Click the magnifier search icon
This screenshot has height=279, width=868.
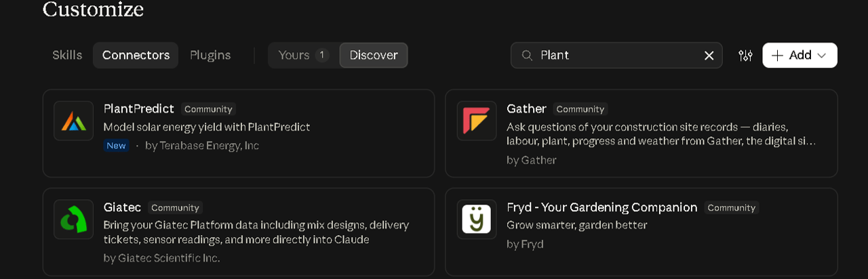tap(527, 56)
